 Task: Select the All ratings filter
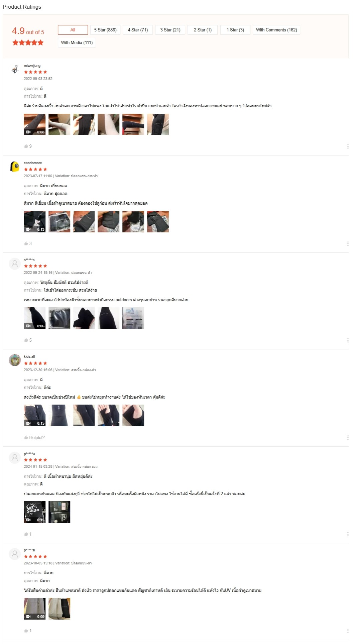pos(73,30)
